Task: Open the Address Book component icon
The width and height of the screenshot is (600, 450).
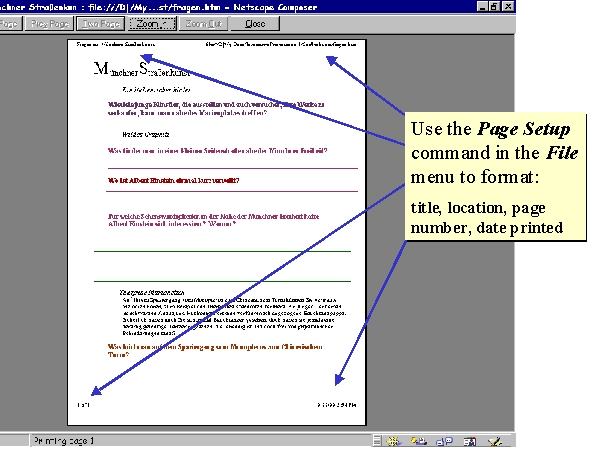Action: [x=467, y=440]
